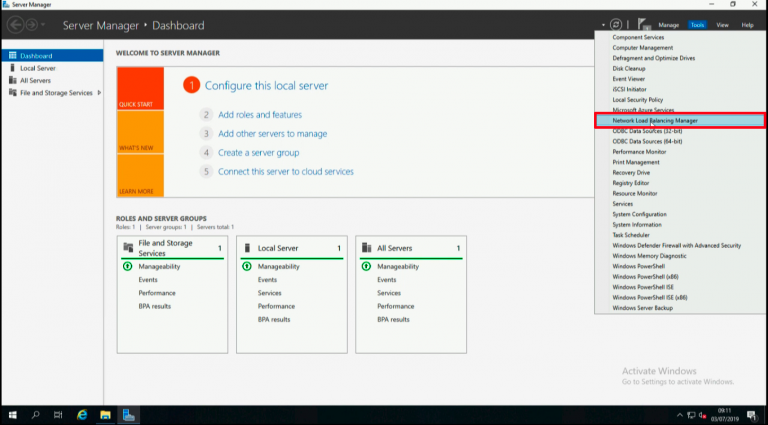
Task: Open Events in Local Server tile
Action: [267, 280]
